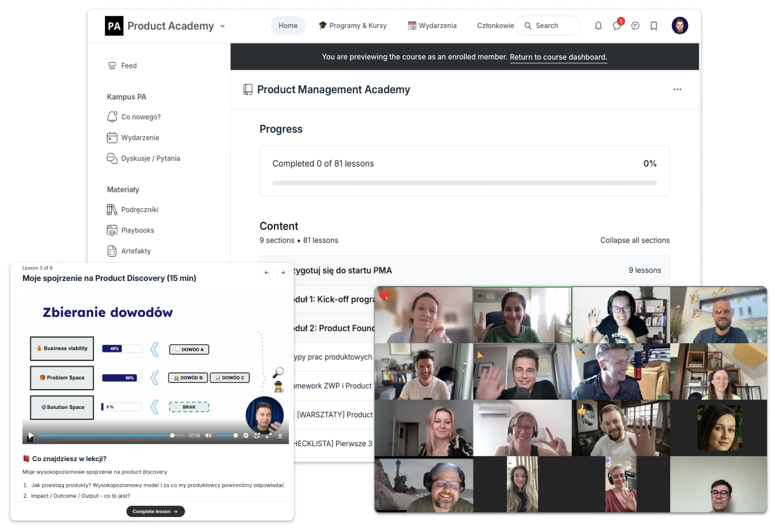Open the notifications bell icon
778x532 pixels.
click(x=598, y=26)
